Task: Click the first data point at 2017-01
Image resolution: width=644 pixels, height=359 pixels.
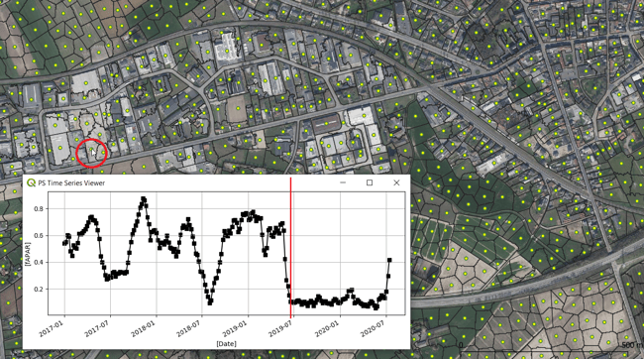Action: click(x=64, y=243)
